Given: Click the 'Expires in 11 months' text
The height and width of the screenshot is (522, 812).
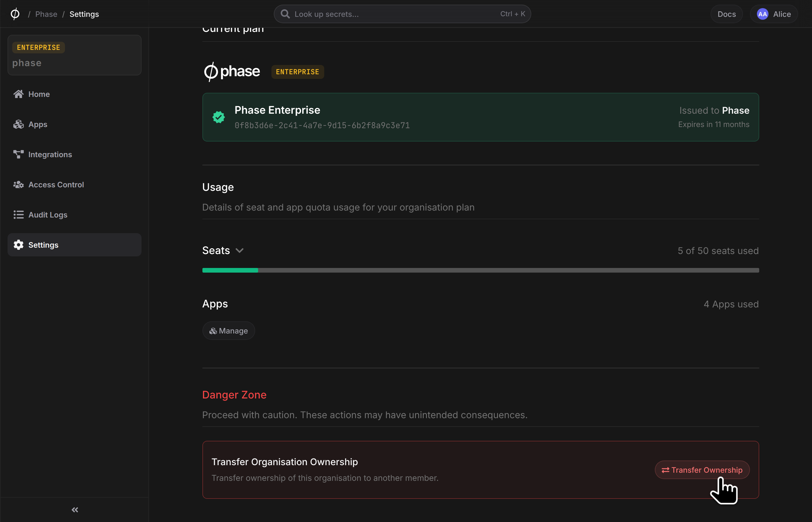Looking at the screenshot, I should tap(714, 124).
